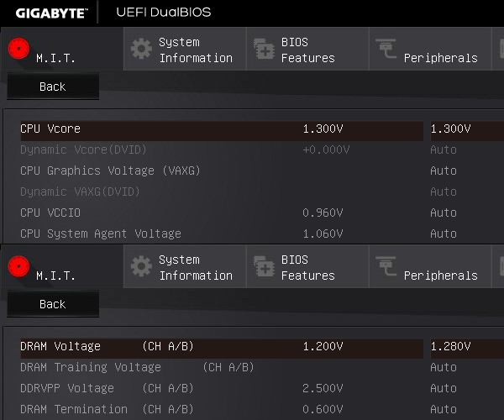This screenshot has height=420, width=504.
Task: Select DRAM Training Voltage (CH A/B) row
Action: coord(222,367)
